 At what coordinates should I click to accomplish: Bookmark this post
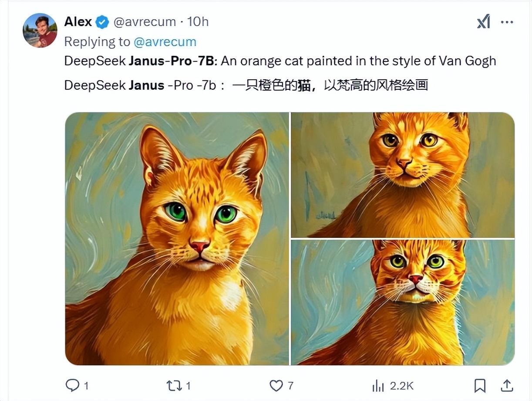click(480, 385)
